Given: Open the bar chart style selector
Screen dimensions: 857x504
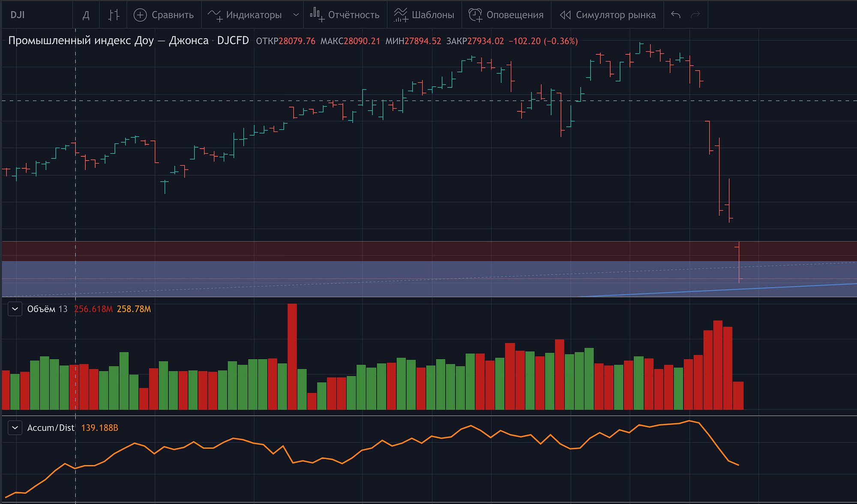Looking at the screenshot, I should (113, 15).
